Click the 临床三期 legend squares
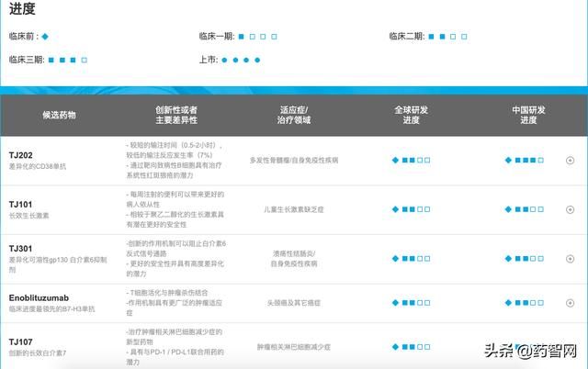Image resolution: width=588 pixels, height=369 pixels. 67,60
